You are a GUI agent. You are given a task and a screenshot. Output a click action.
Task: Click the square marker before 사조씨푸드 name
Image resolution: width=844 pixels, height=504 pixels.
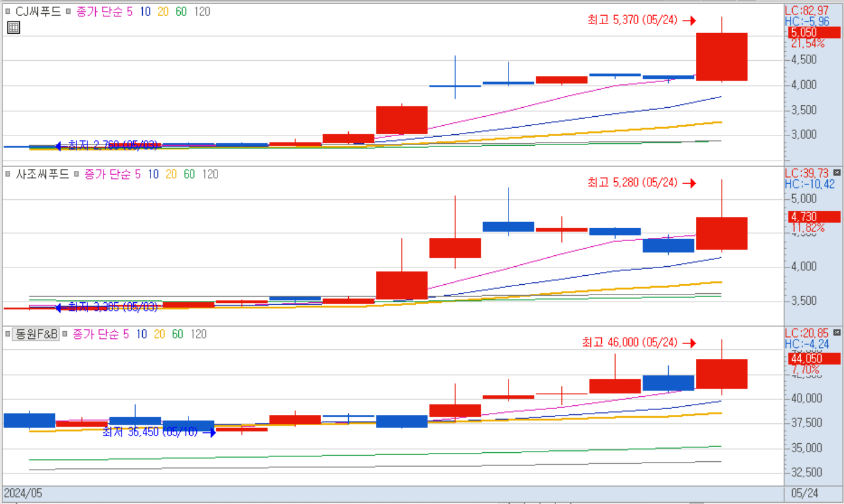[x=8, y=175]
